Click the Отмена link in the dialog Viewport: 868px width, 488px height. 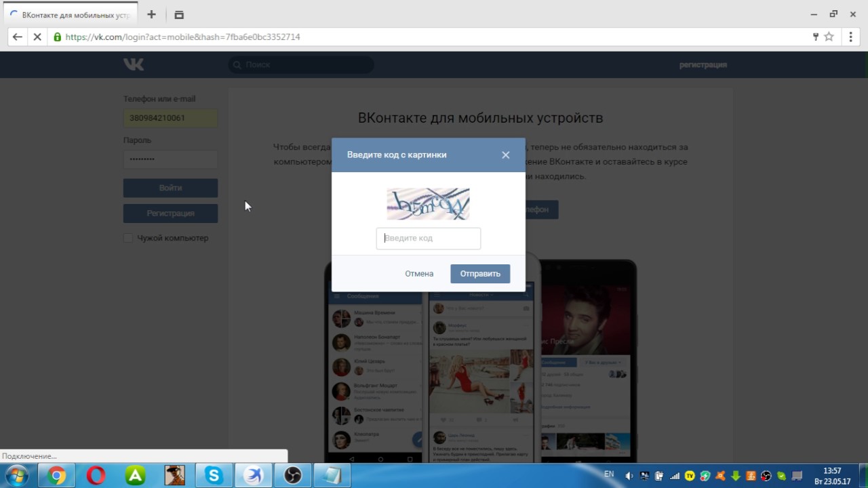(419, 274)
